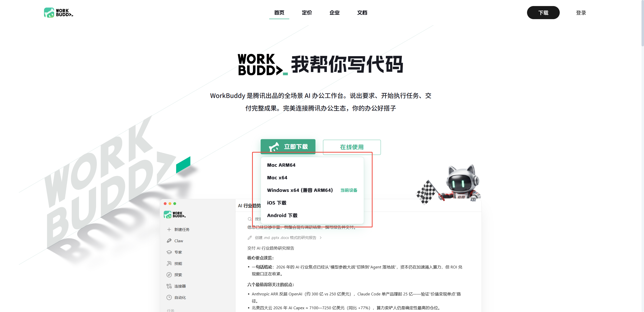Click the 专家 graduation cap icon
644x312 pixels.
tap(169, 252)
